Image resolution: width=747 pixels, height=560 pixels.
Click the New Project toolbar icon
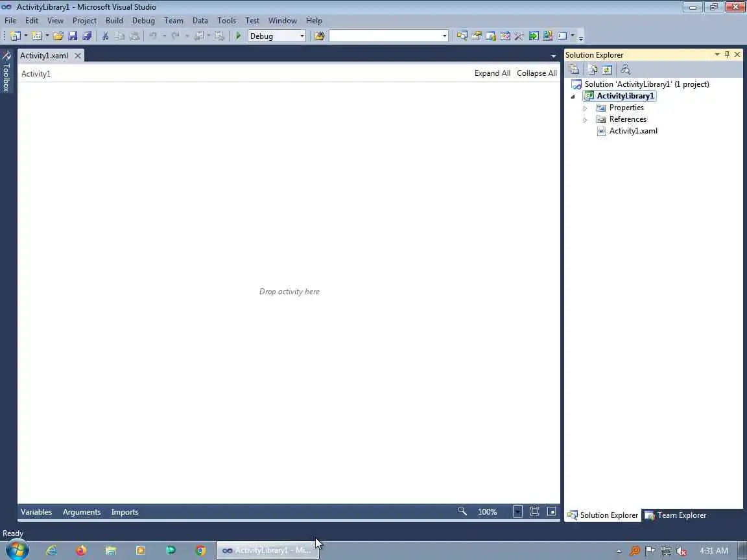click(x=16, y=36)
